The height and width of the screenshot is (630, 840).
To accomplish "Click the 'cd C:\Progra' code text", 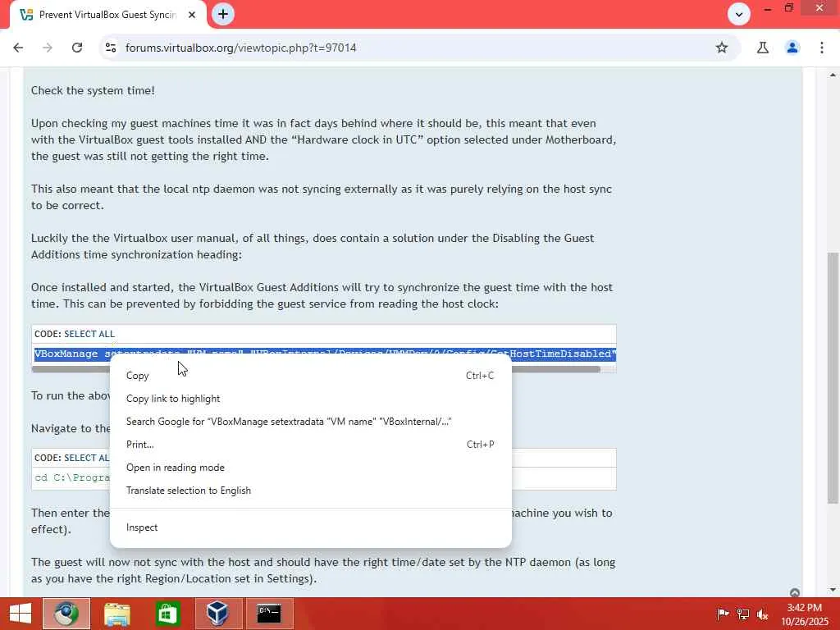I will [x=72, y=477].
